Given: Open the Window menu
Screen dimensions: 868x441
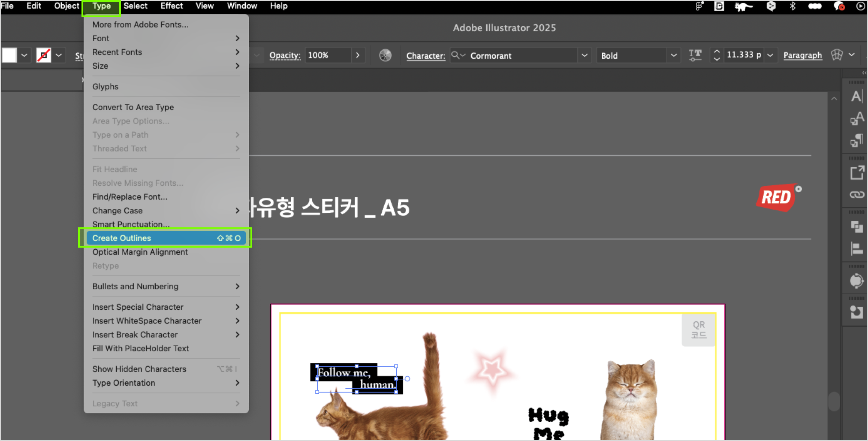Looking at the screenshot, I should tap(241, 6).
